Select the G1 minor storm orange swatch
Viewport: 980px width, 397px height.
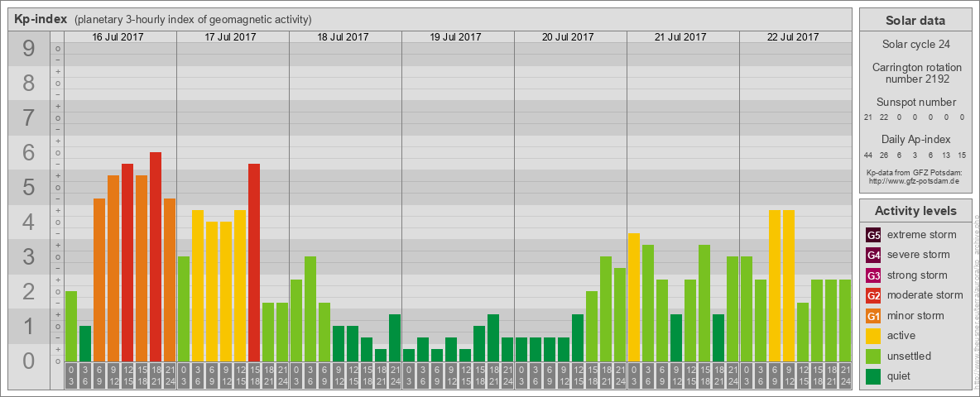click(873, 316)
